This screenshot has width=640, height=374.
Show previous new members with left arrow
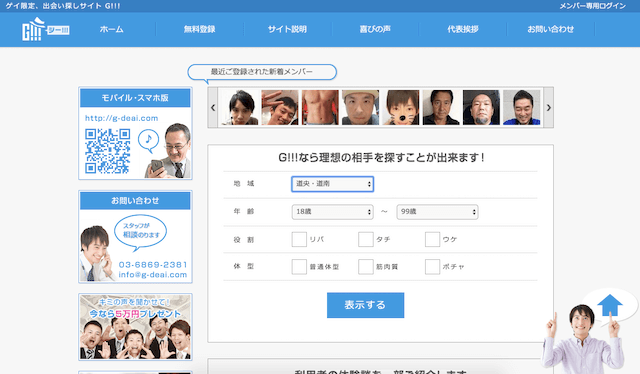coord(213,108)
